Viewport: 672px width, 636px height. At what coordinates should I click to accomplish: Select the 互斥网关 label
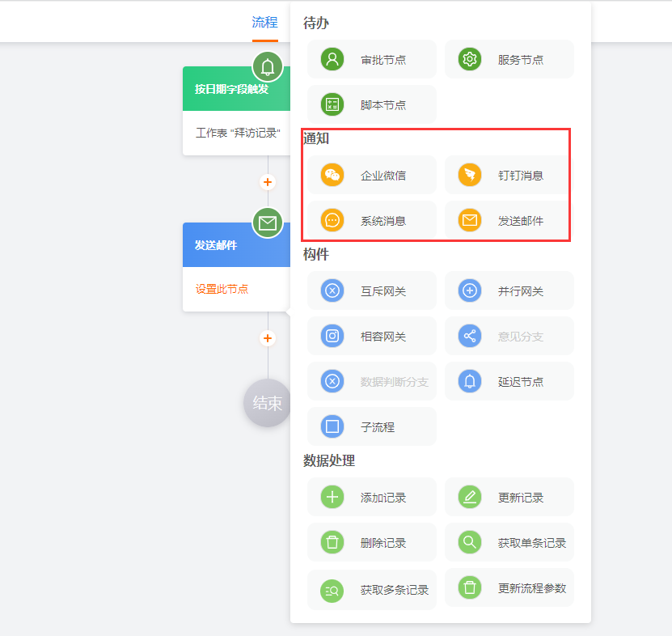pyautogui.click(x=383, y=291)
